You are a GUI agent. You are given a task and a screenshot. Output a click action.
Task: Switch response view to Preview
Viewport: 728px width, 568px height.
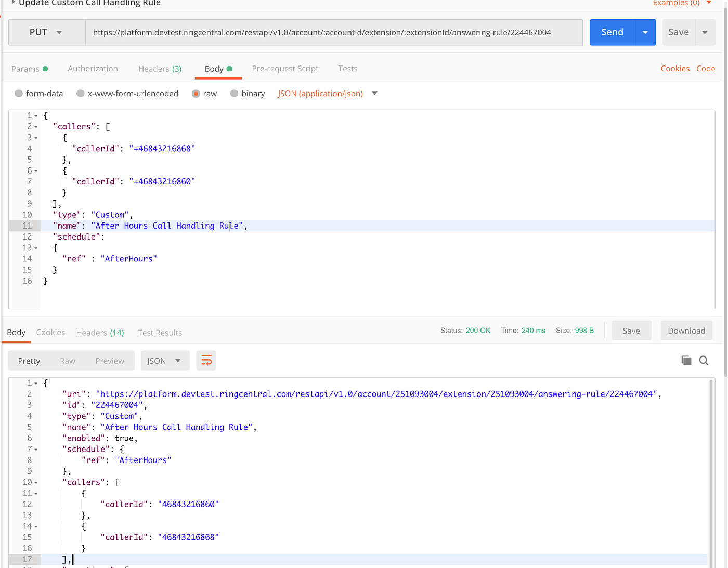[x=109, y=360]
